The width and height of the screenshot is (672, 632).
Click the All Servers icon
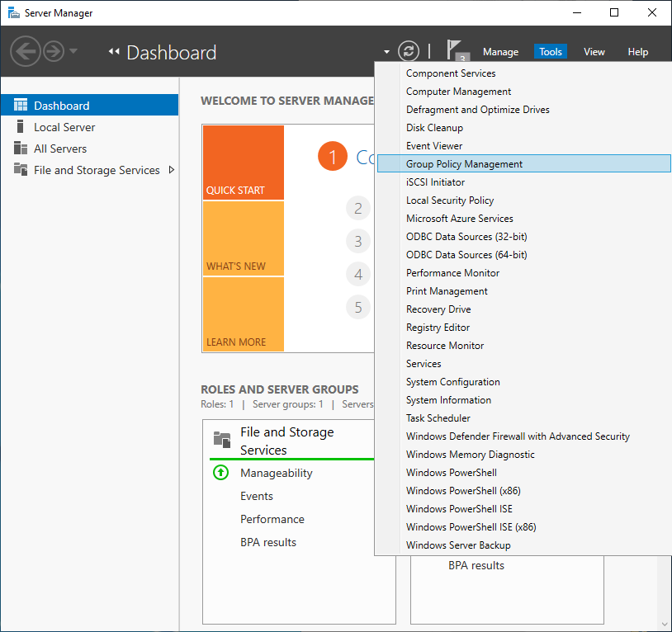[21, 149]
